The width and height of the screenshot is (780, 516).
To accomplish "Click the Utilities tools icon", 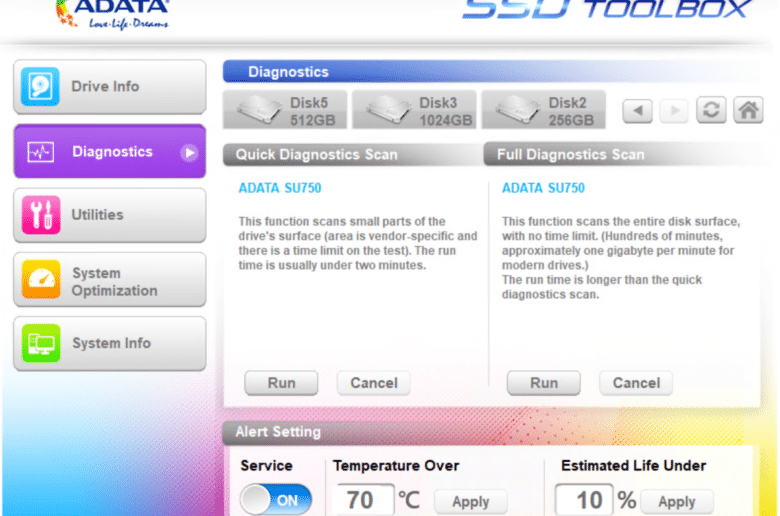I will click(41, 215).
